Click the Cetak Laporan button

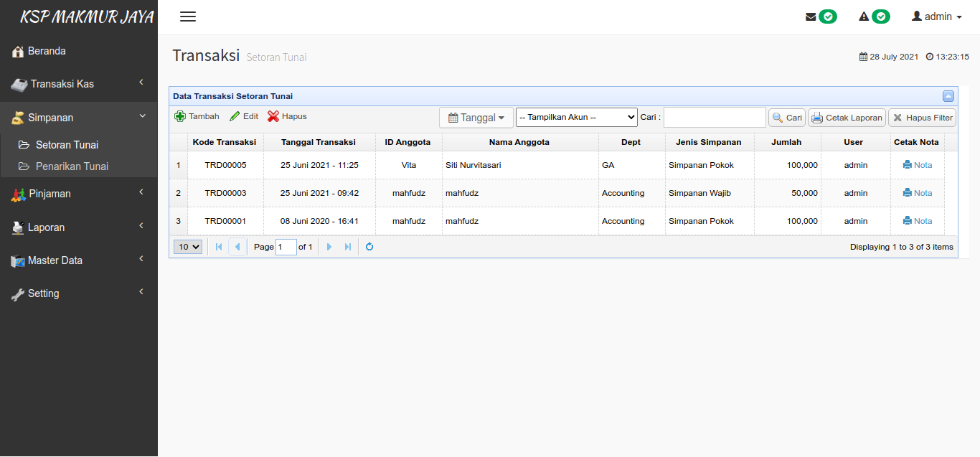(x=847, y=118)
